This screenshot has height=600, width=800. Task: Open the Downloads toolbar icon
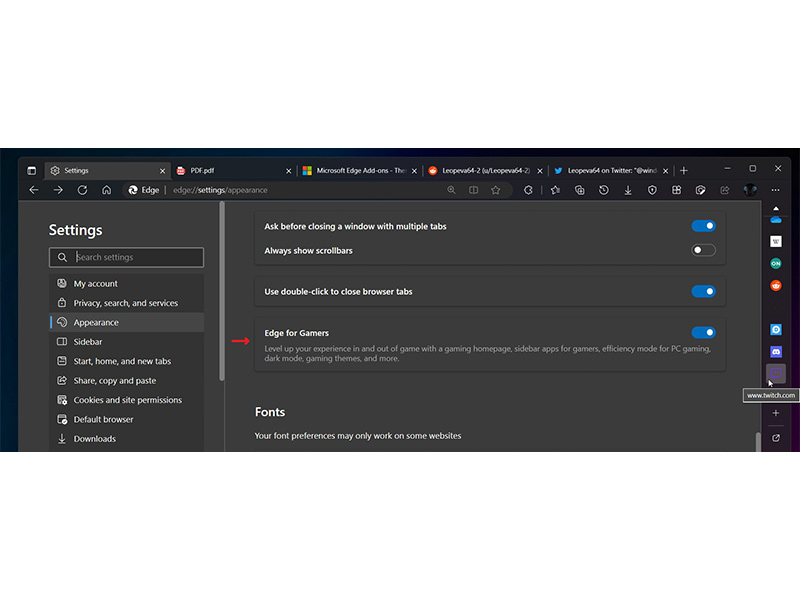pos(628,190)
